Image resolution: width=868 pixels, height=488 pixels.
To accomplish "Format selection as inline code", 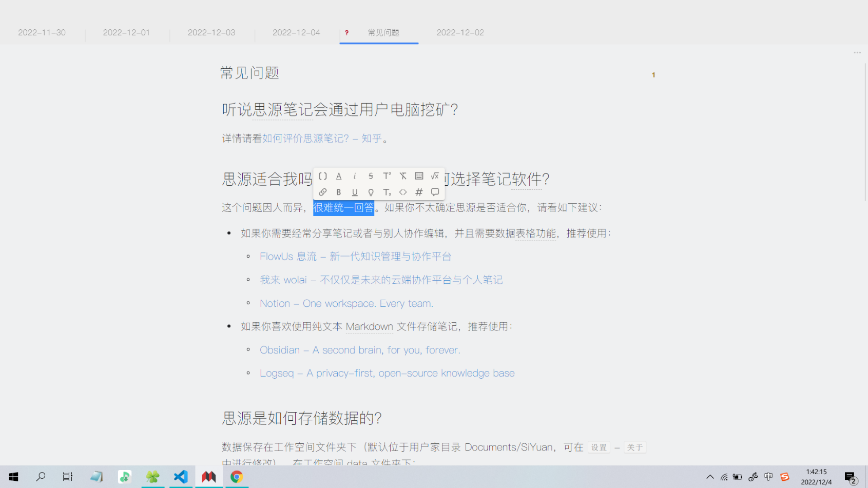I will [403, 192].
